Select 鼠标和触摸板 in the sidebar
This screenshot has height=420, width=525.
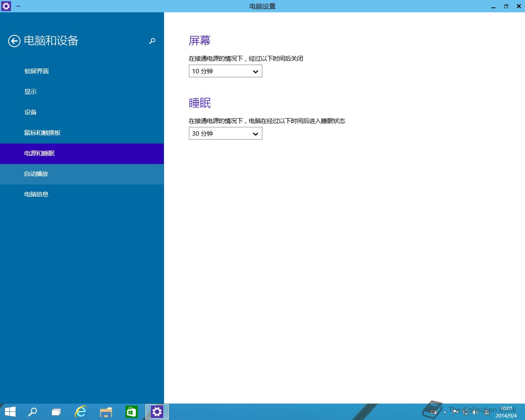coord(82,133)
